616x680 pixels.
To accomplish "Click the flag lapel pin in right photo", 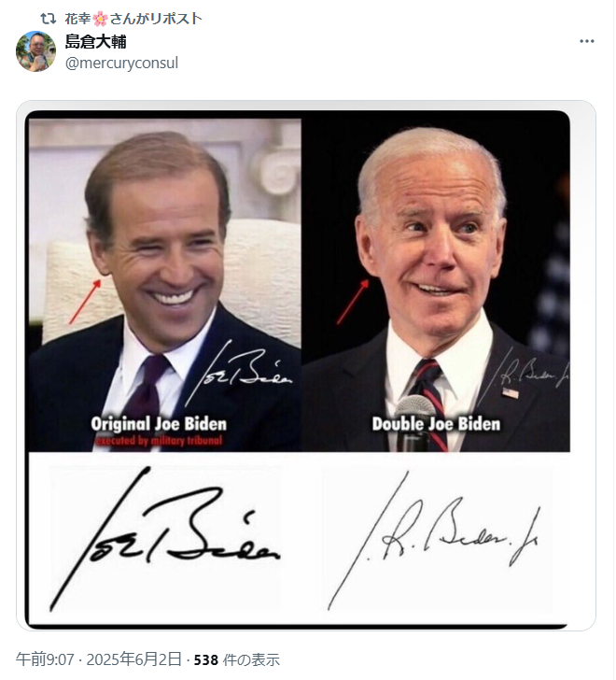I will 510,393.
